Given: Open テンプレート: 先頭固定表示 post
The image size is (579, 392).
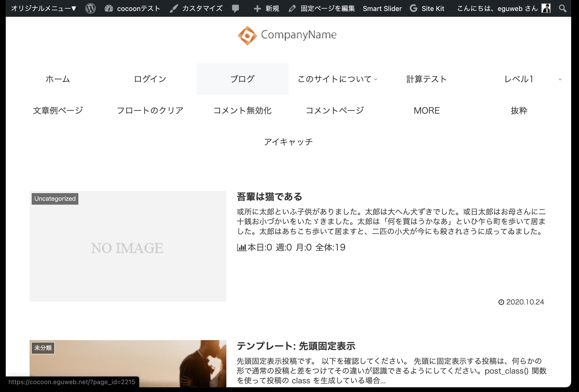Looking at the screenshot, I should [296, 346].
